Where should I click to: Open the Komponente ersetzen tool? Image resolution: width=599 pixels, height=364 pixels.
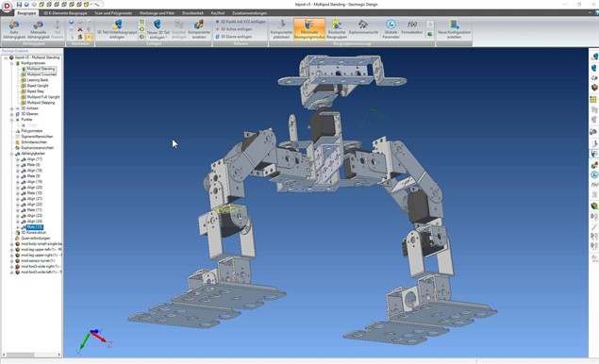199,29
